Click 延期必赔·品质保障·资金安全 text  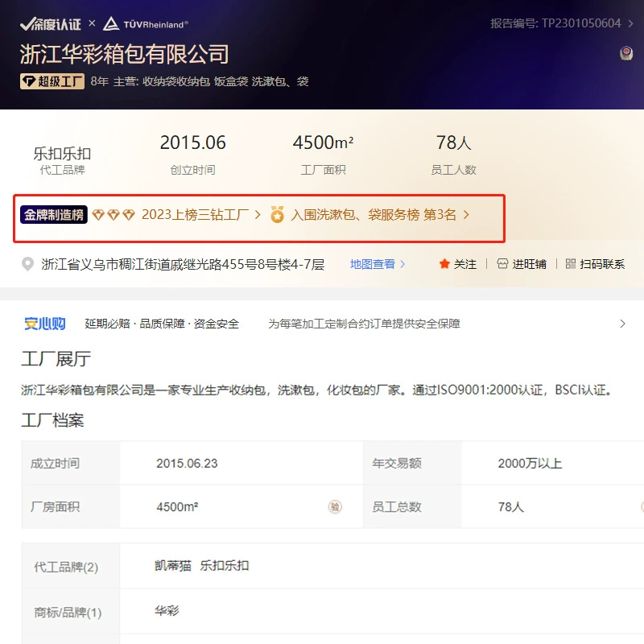[x=162, y=324]
